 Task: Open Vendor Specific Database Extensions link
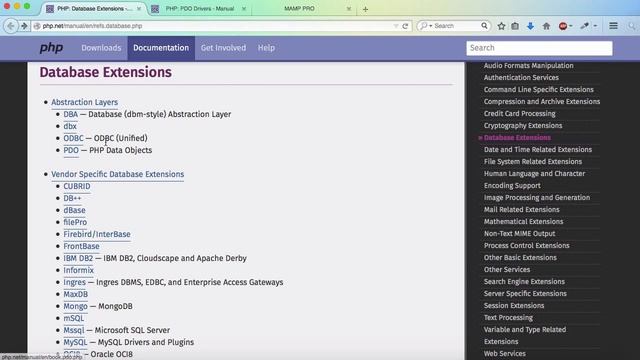click(118, 174)
